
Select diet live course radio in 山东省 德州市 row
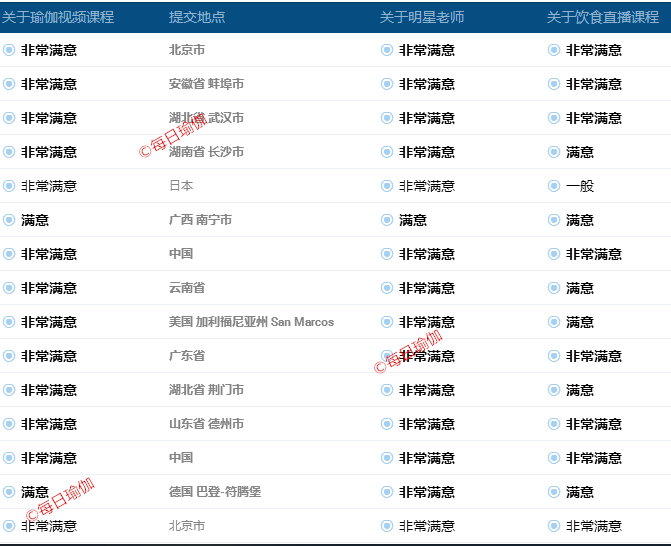(x=554, y=424)
